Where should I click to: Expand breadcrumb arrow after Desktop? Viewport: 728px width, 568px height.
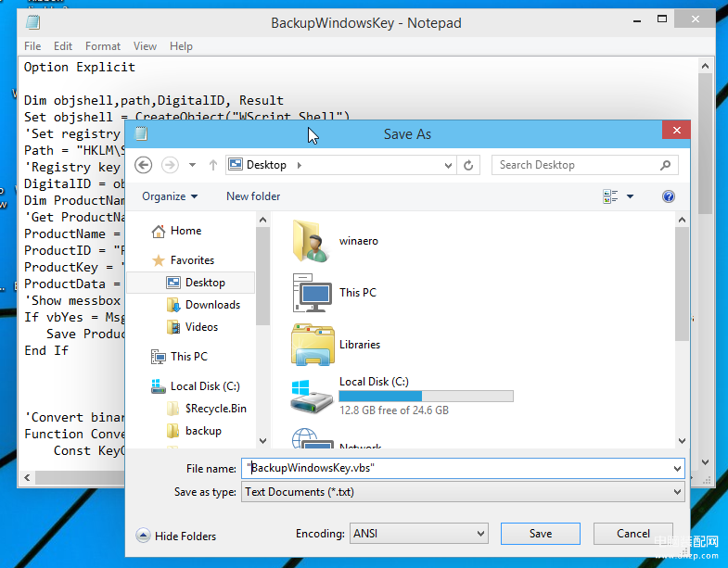click(300, 165)
